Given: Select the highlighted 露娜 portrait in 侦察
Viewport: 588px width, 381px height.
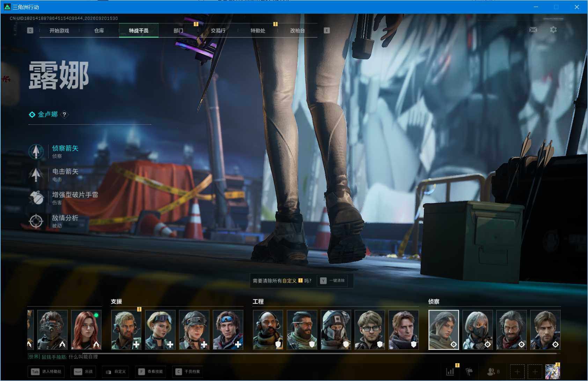Looking at the screenshot, I should tap(444, 330).
